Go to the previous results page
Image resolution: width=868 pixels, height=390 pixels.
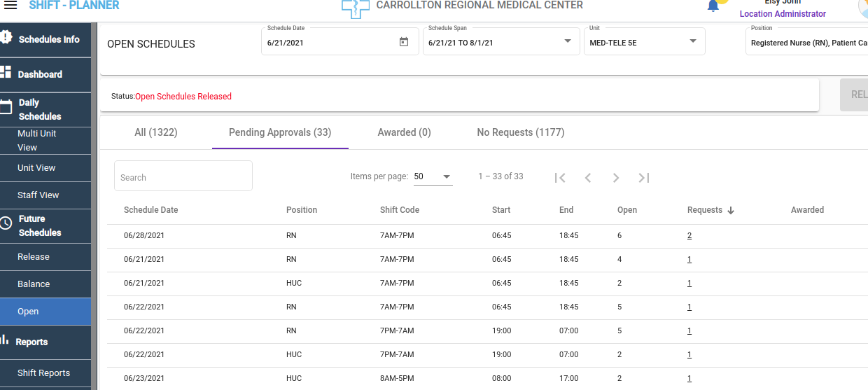[588, 178]
